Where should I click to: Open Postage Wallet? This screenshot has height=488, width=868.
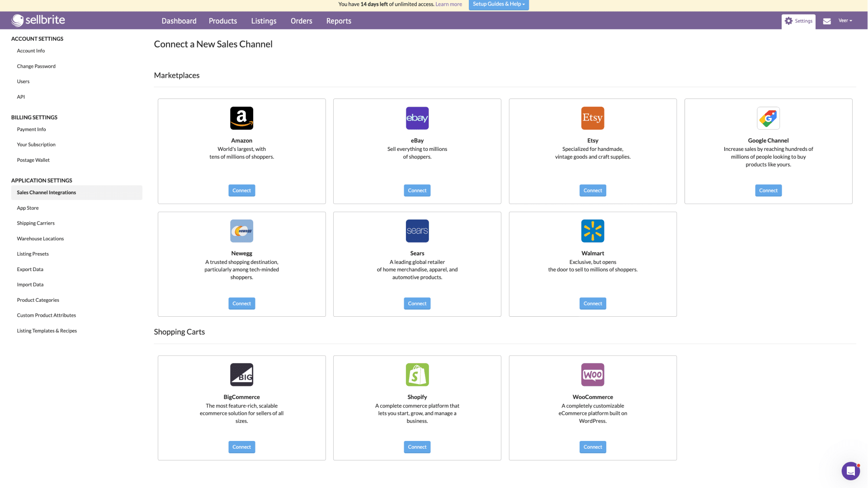33,160
